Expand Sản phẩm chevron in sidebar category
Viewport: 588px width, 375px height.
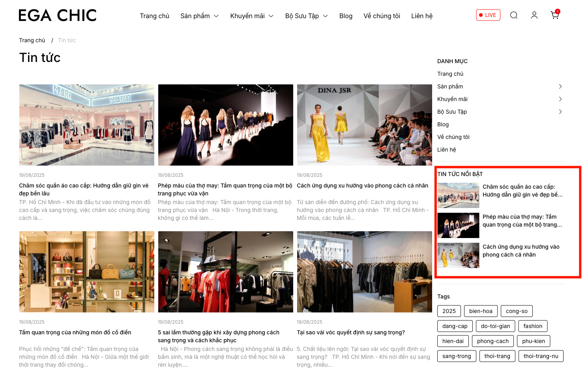560,86
